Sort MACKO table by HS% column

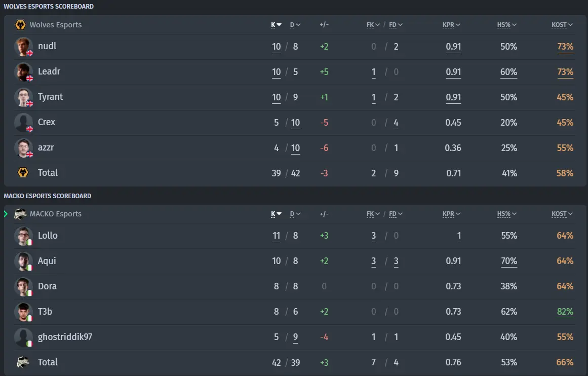pos(506,214)
